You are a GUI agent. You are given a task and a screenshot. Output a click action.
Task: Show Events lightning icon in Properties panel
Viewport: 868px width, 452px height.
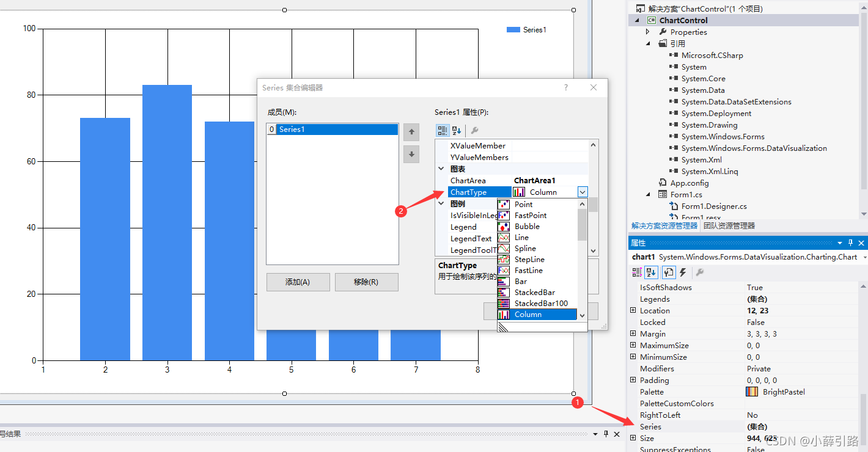click(x=683, y=272)
